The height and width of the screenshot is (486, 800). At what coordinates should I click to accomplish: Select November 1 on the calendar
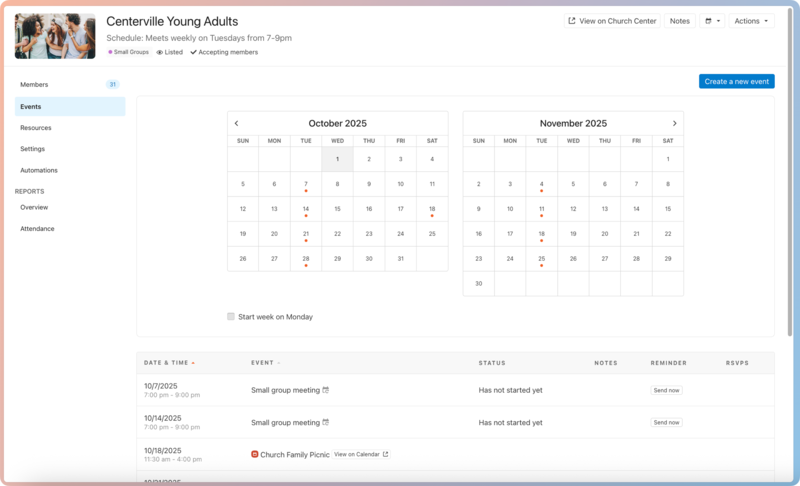click(x=668, y=159)
